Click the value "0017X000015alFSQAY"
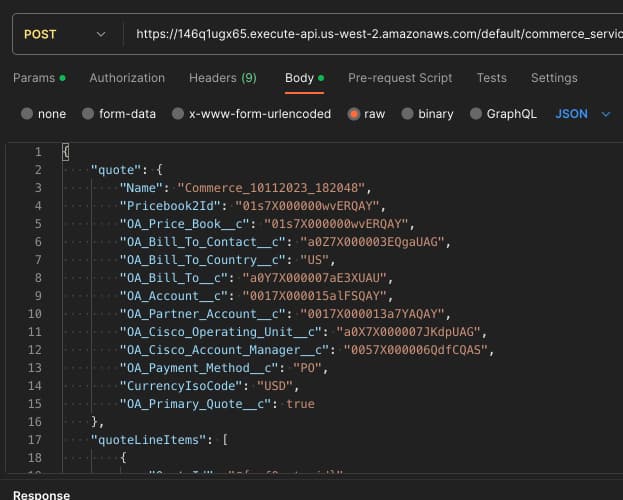Viewport: 623px width, 500px height. [314, 296]
